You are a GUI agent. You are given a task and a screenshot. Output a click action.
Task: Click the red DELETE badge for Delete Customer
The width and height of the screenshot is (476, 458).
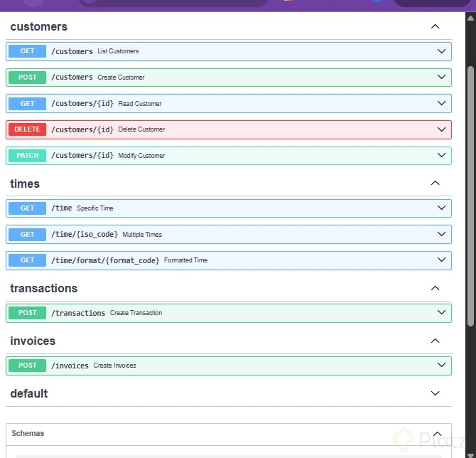coord(27,129)
